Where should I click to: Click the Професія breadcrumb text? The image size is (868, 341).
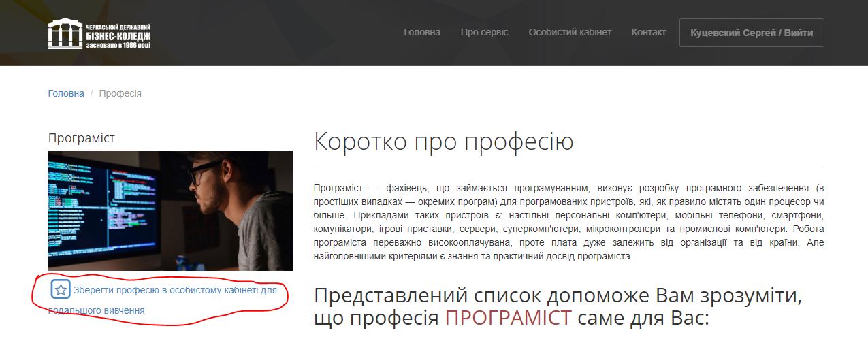coord(120,93)
